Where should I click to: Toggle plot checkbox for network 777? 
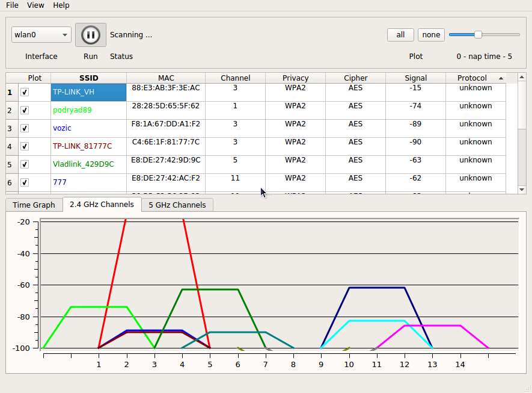25,182
